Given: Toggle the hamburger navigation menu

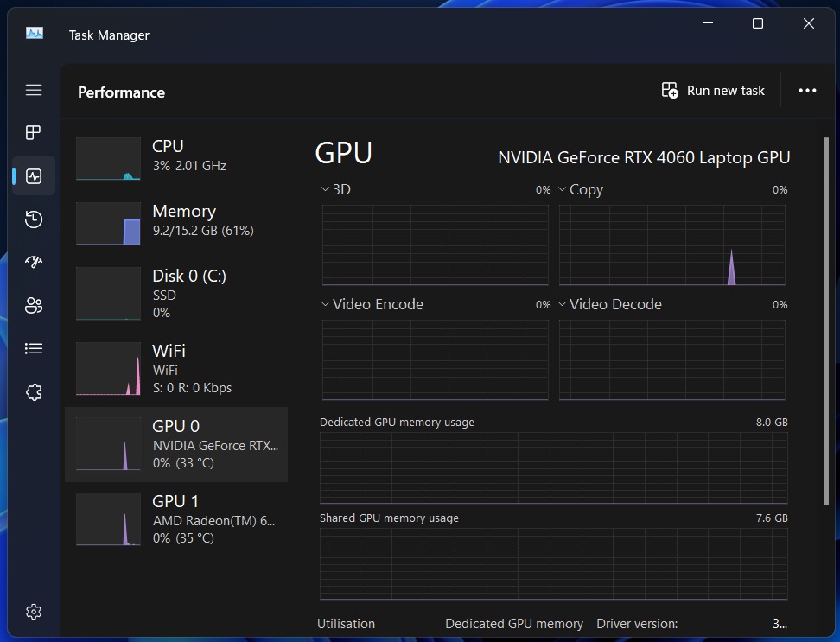Looking at the screenshot, I should click(34, 90).
